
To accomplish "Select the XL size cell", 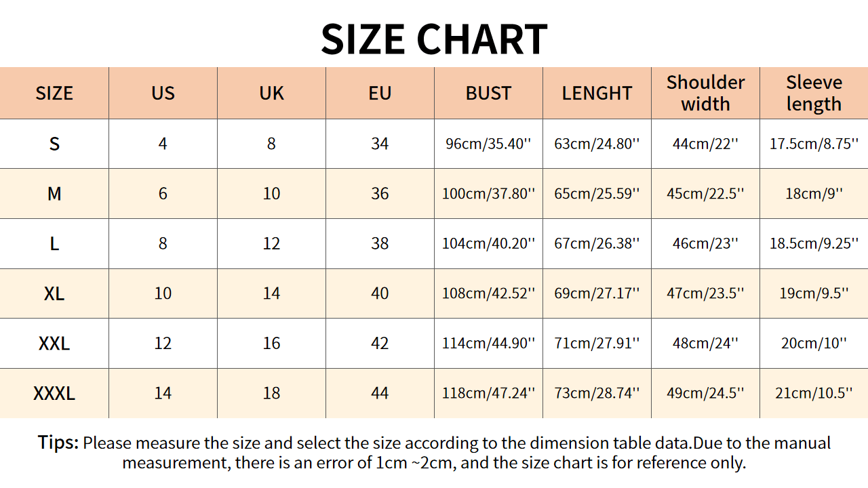I will tap(54, 293).
